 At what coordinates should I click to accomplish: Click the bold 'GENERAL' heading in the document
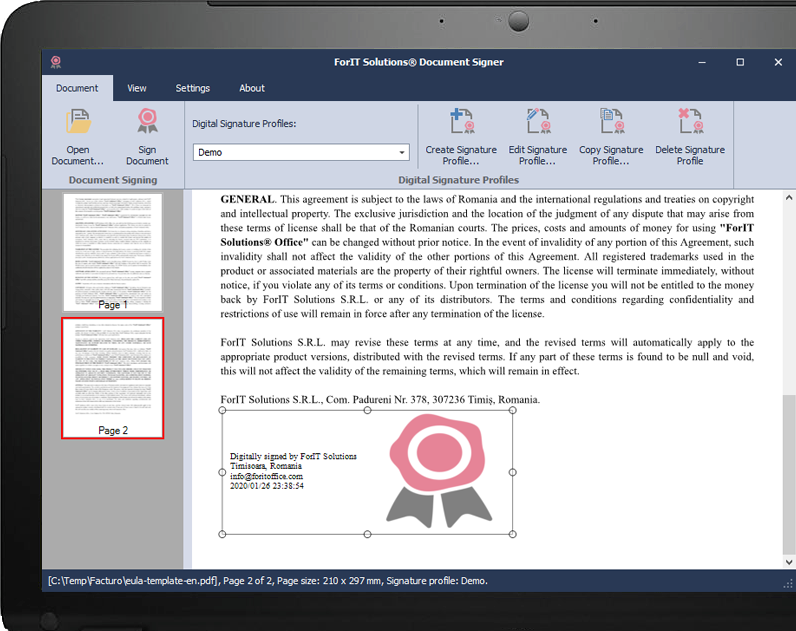click(247, 199)
